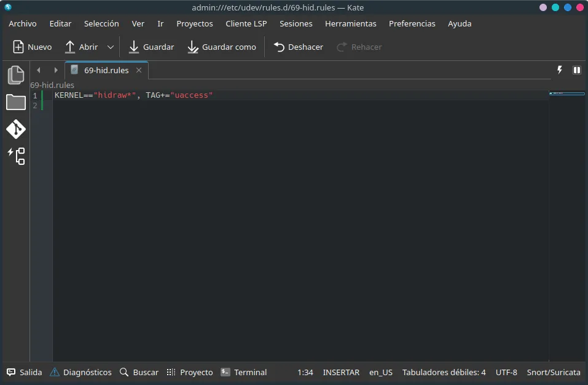Open the LSP symbol outline sidebar icon
The height and width of the screenshot is (385, 588).
(16, 156)
